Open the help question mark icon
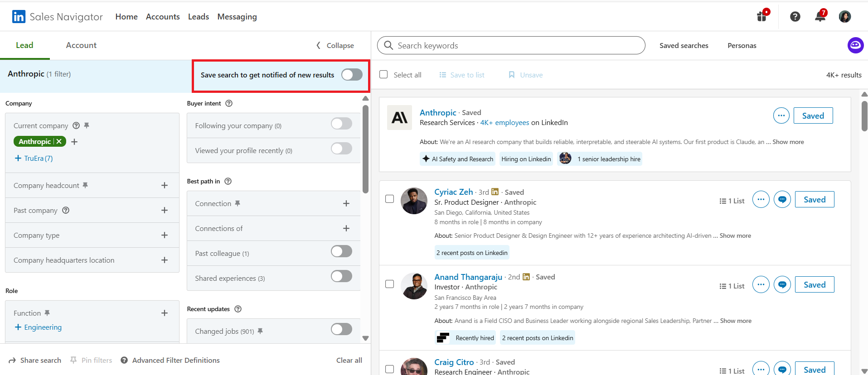 (795, 17)
